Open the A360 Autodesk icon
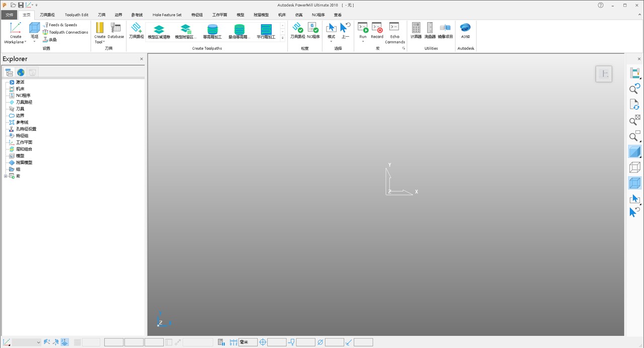644x348 pixels. 465,28
